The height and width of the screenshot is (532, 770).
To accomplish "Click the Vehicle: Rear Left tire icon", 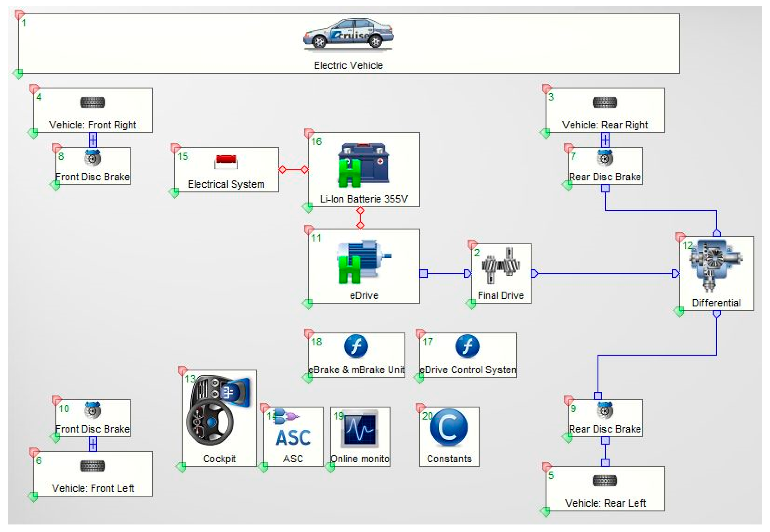I will pyautogui.click(x=604, y=481).
